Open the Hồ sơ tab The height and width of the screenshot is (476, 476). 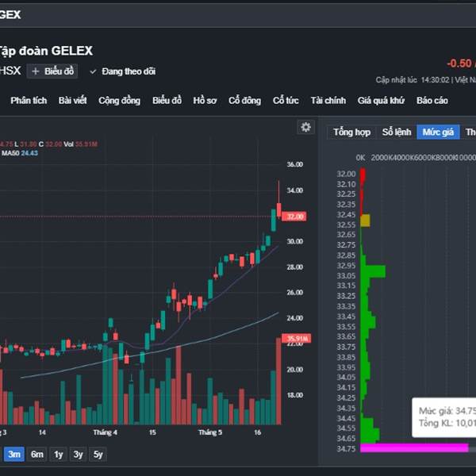[205, 101]
